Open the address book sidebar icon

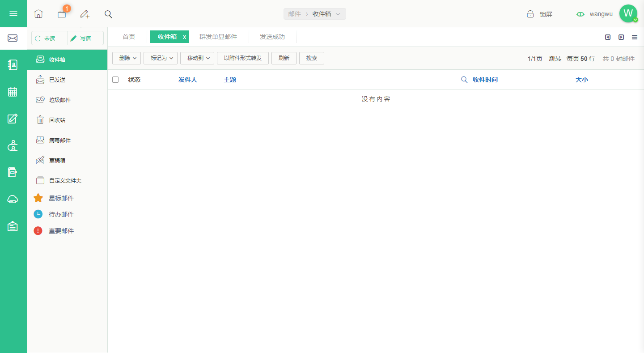pyautogui.click(x=13, y=65)
